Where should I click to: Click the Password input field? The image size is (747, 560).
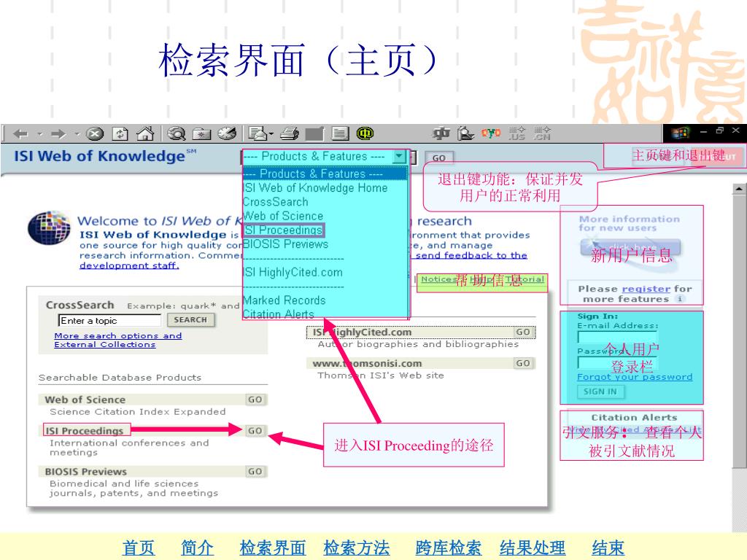[x=617, y=363]
